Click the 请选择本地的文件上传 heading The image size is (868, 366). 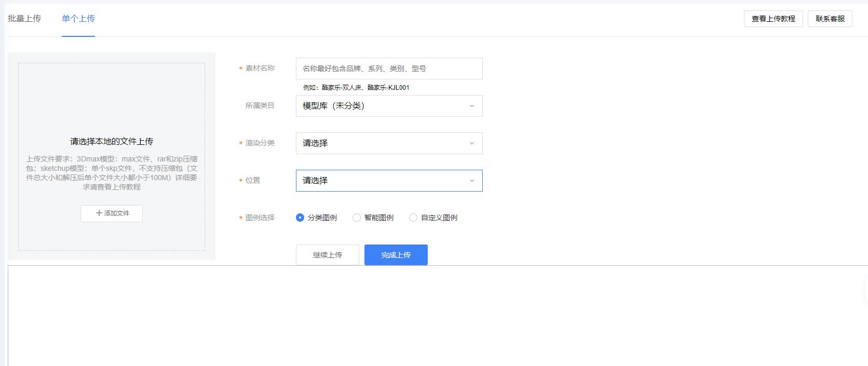click(112, 141)
